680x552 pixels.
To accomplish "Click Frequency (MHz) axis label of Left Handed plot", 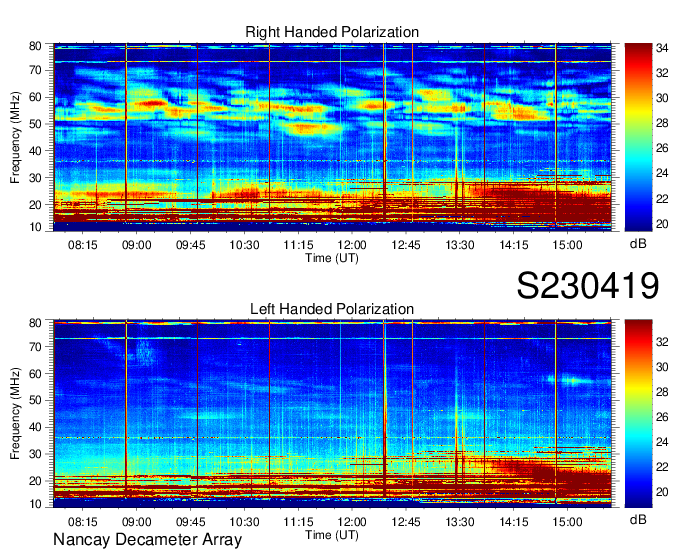I will pyautogui.click(x=16, y=414).
